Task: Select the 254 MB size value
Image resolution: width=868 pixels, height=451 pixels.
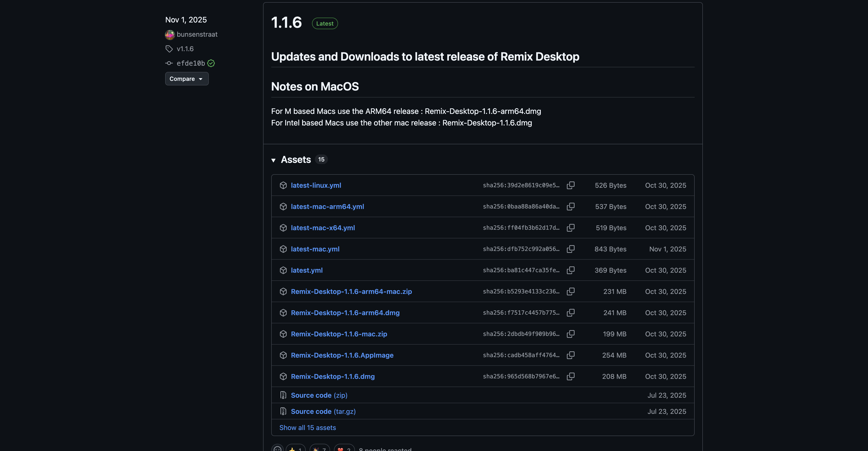Action: 614,355
